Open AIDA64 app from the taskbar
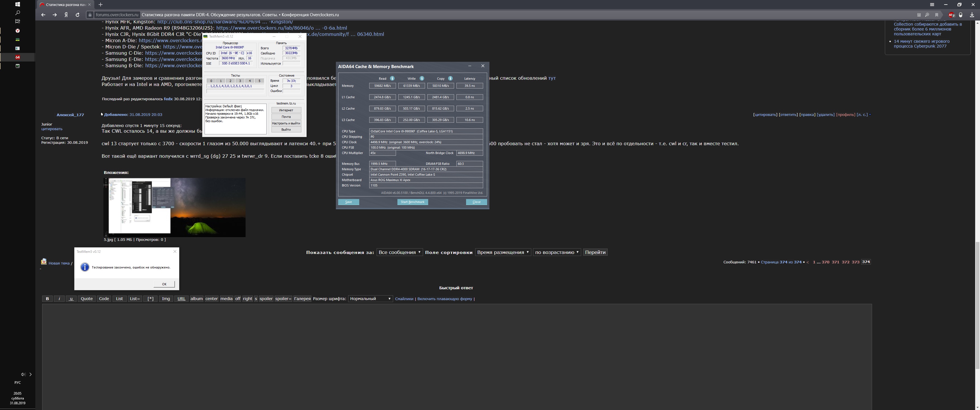 (17, 57)
